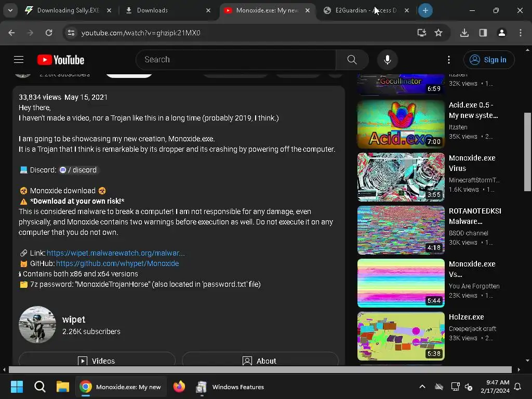Open the YouTube hamburger guide menu

pos(19,60)
